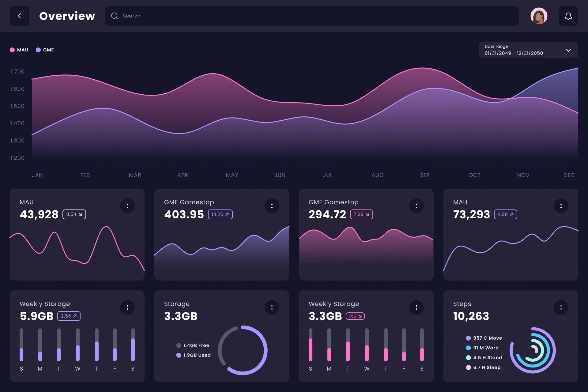Image resolution: width=588 pixels, height=392 pixels.
Task: Open options menu on Storage 3.3GB card
Action: coord(272,307)
